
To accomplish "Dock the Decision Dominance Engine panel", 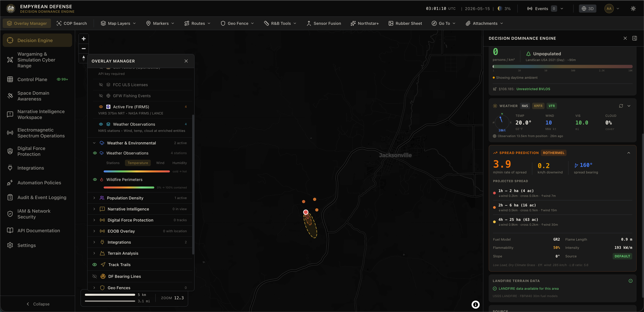I will (x=634, y=38).
